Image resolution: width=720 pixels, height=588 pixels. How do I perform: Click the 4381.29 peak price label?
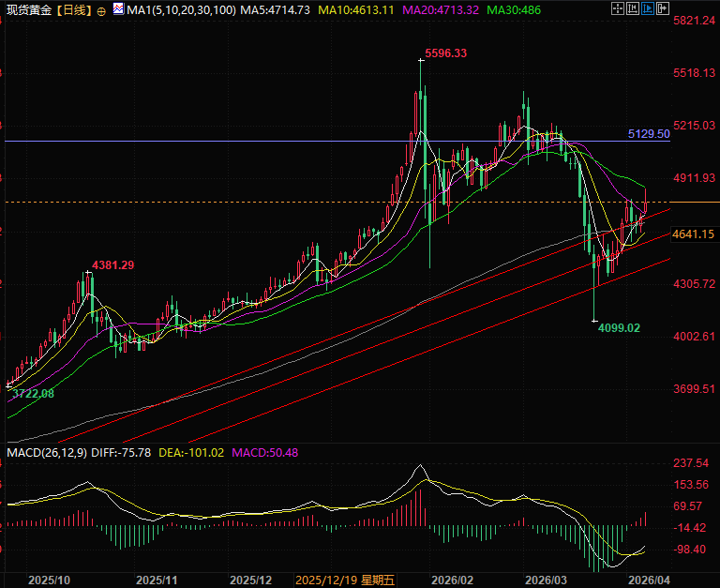pos(112,265)
